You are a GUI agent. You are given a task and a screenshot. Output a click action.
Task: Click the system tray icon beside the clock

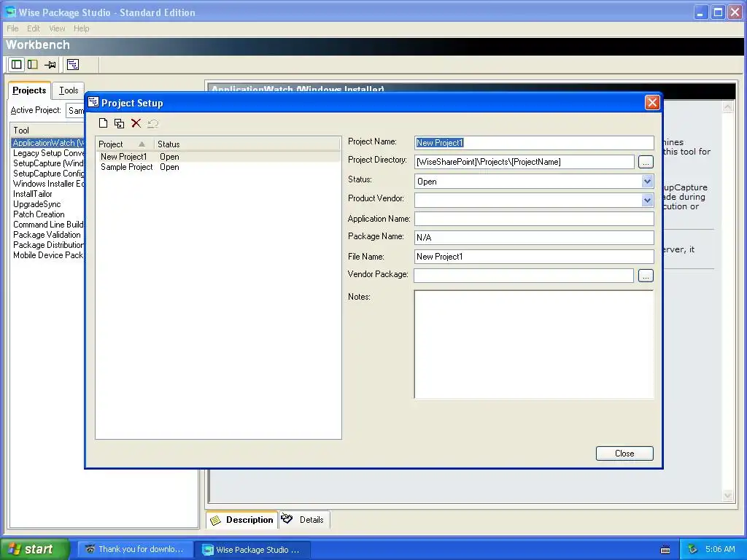point(692,549)
